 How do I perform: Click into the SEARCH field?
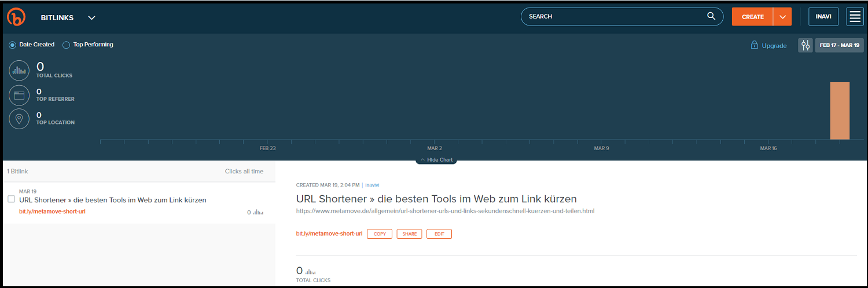[x=622, y=16]
